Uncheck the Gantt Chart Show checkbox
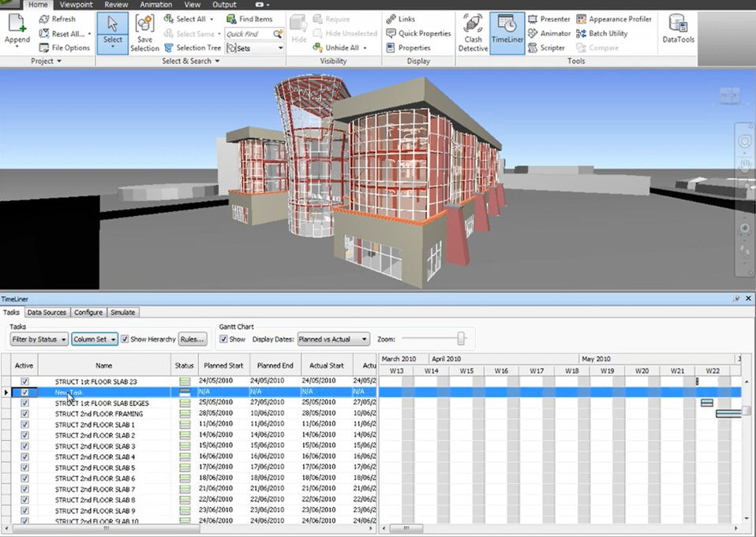This screenshot has width=756, height=537. (x=223, y=339)
